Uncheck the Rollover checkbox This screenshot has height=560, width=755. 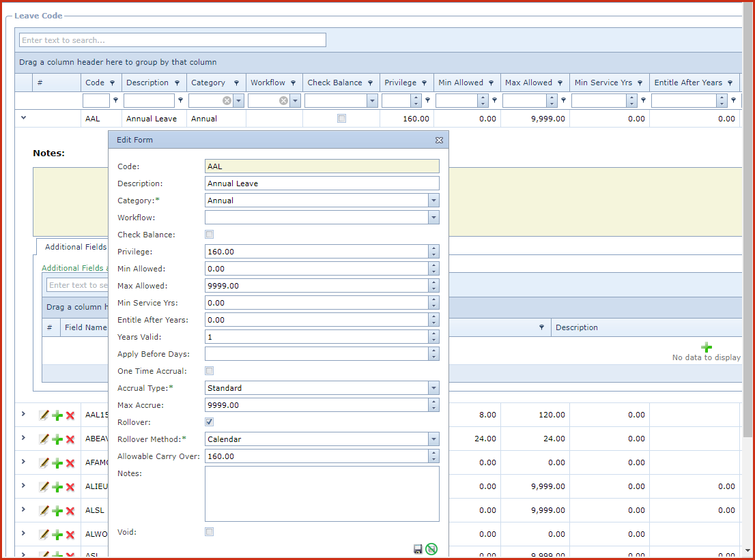tap(210, 422)
